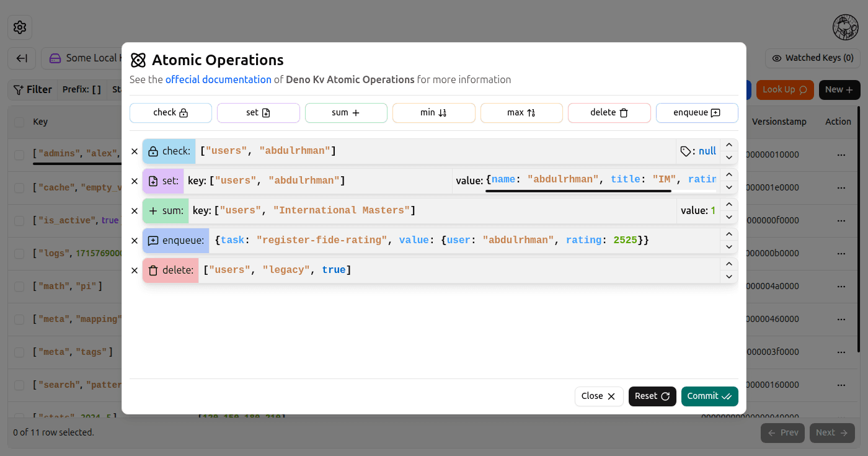Click the Look Up button

point(785,90)
